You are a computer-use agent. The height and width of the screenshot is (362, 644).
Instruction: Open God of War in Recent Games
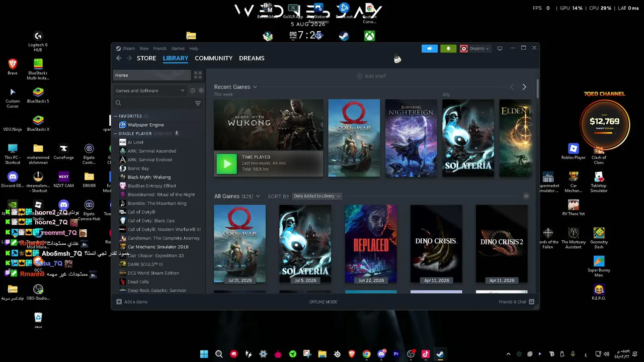(354, 138)
